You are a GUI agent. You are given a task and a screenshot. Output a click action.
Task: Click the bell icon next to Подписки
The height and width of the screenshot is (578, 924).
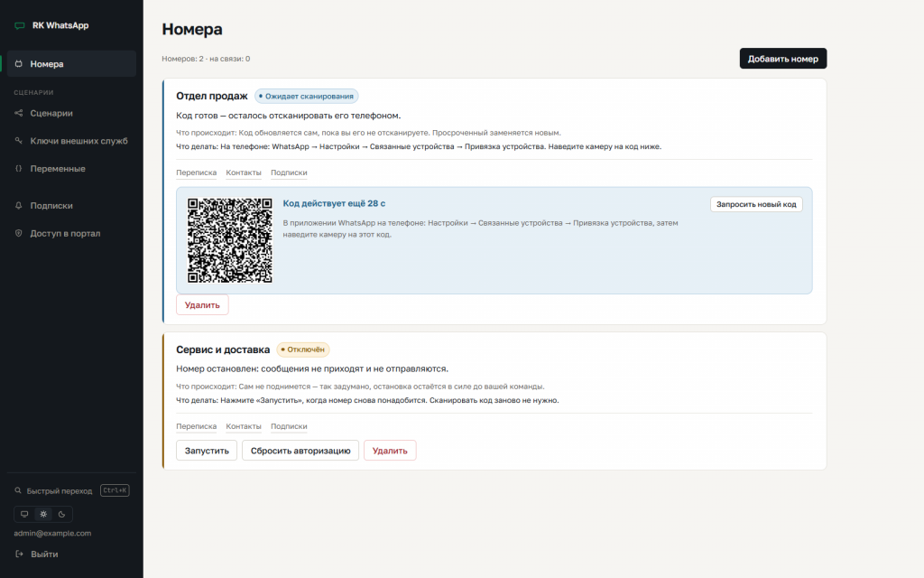(19, 205)
